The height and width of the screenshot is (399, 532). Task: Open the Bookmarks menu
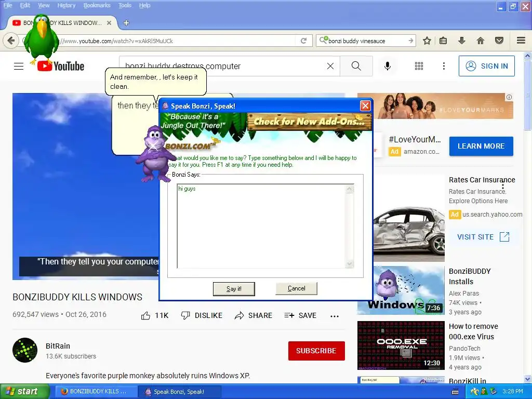coord(97,5)
